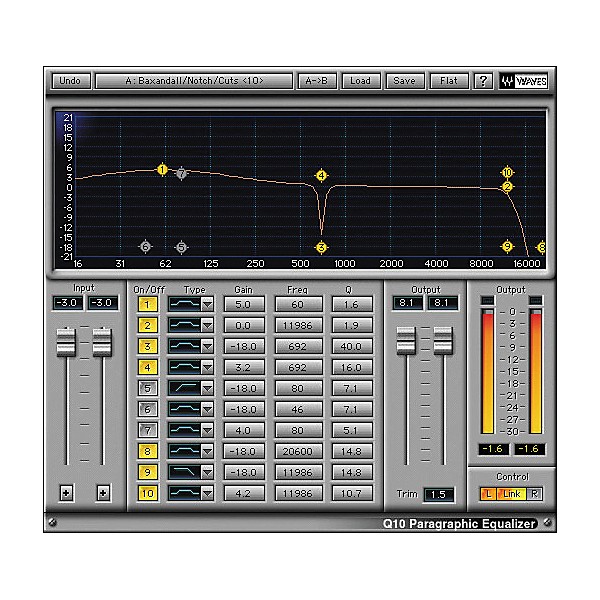600x600 pixels.
Task: Open band 5 filter type dropdown arrow
Action: (x=207, y=388)
